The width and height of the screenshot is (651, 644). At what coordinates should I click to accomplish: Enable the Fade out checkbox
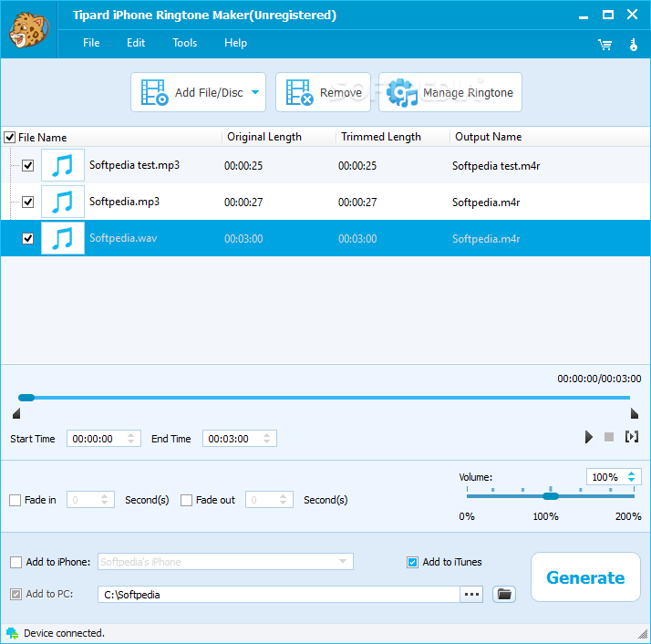[x=186, y=500]
